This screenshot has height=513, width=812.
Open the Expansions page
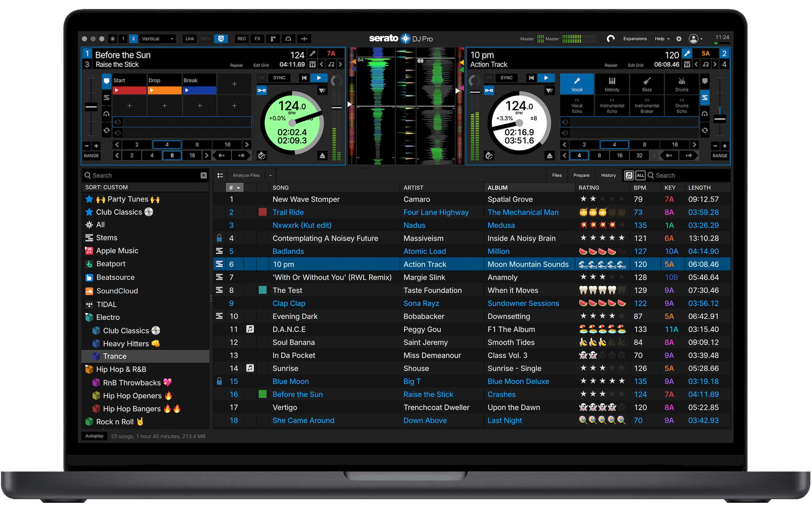click(635, 39)
